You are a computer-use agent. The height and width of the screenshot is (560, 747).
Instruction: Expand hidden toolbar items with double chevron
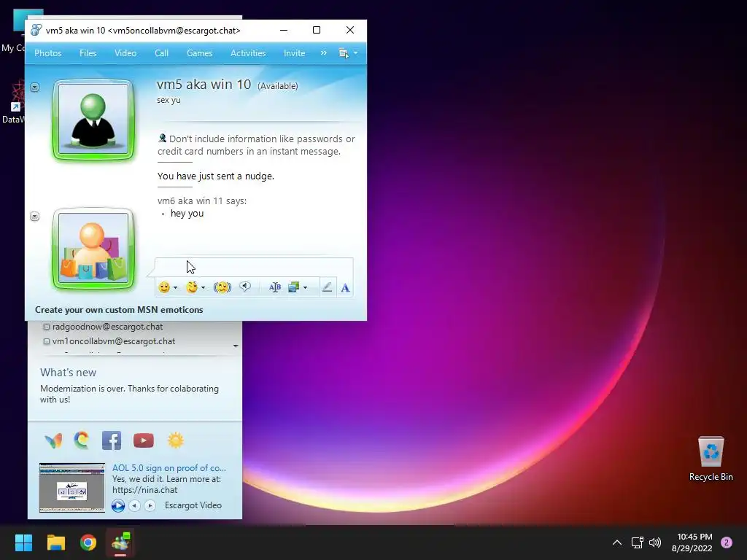tap(323, 52)
